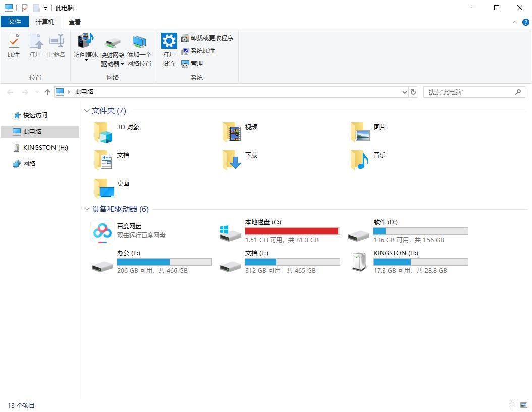Collapse the 文件夹 (7) section
The image size is (532, 412).
86,110
